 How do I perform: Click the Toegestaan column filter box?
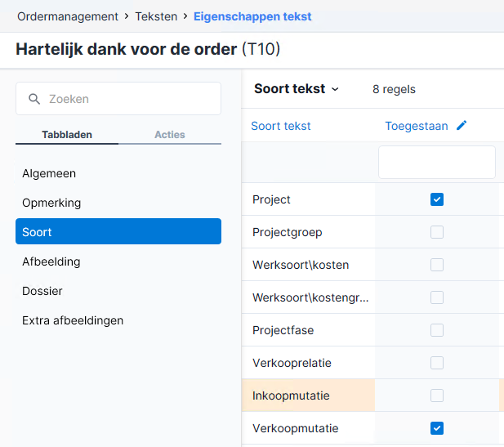(437, 162)
